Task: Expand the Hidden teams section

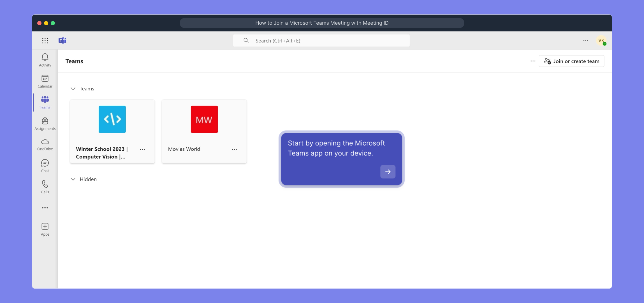Action: point(73,179)
